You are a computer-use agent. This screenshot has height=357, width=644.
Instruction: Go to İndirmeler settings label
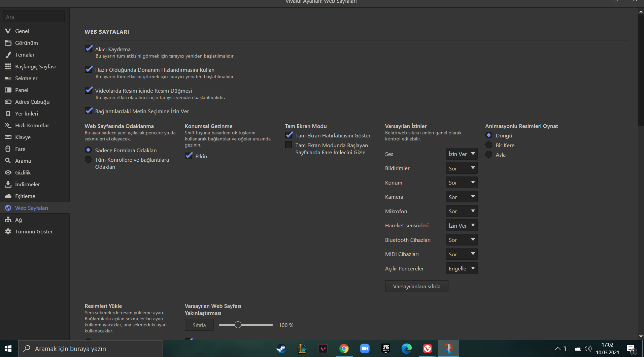coord(27,184)
